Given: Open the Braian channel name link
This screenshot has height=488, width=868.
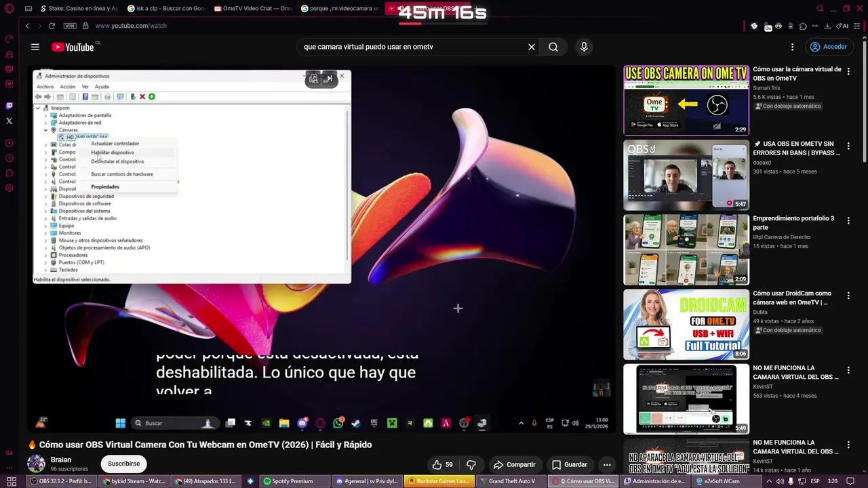Looking at the screenshot, I should (x=61, y=460).
